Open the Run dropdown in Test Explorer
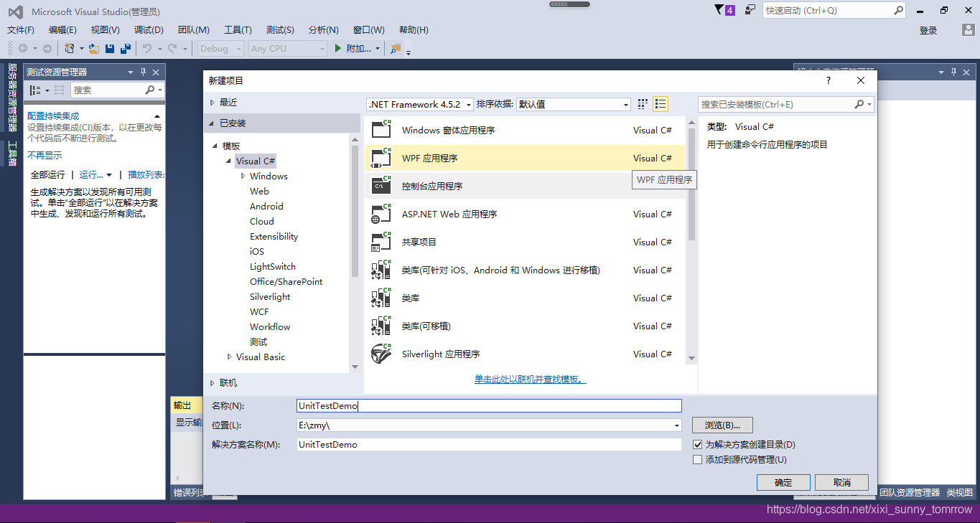 (x=95, y=174)
